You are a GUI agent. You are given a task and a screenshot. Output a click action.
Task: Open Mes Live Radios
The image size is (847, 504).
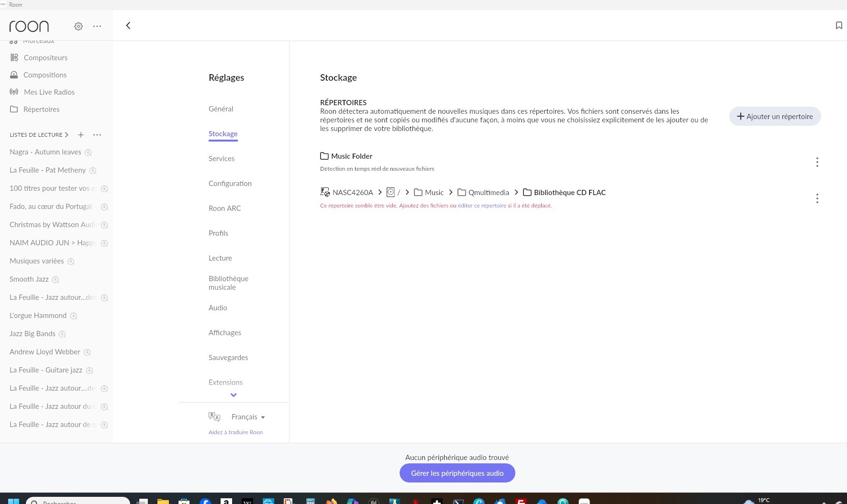click(49, 92)
